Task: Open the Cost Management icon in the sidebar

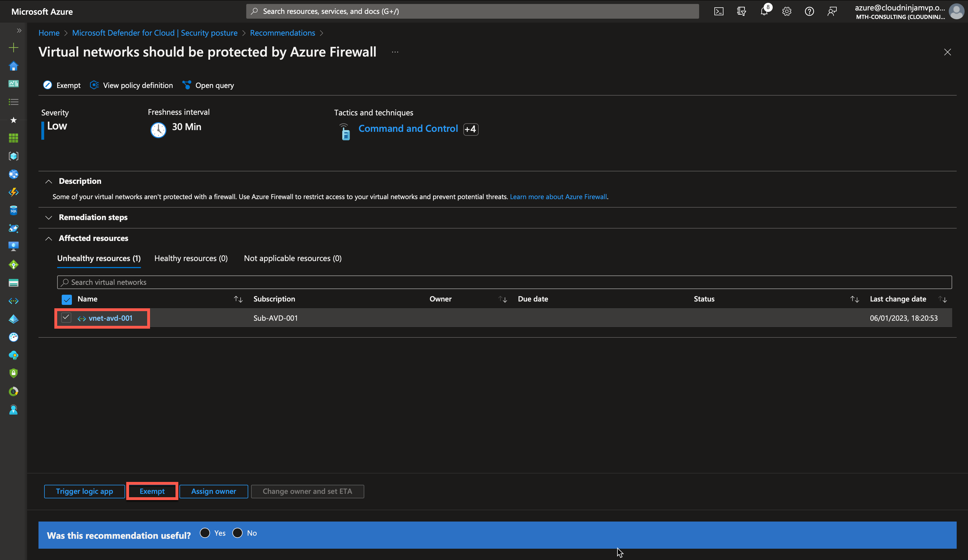Action: (x=14, y=391)
